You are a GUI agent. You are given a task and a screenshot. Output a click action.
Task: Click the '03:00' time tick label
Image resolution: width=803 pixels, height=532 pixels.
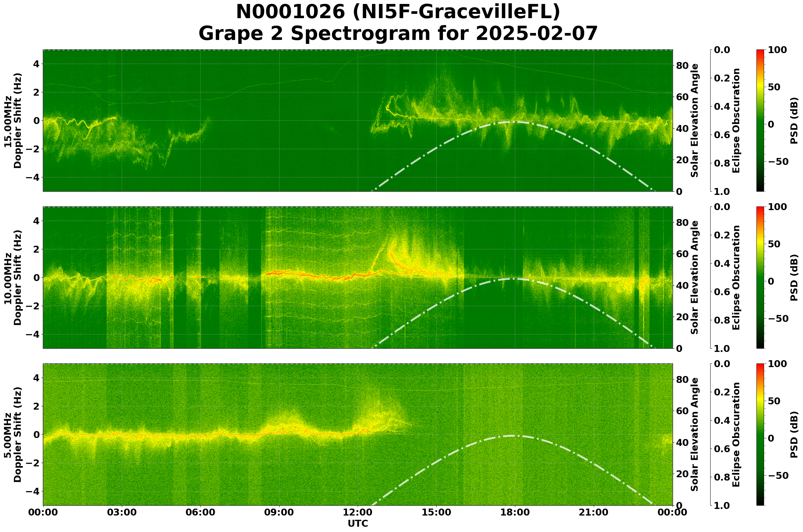pos(122,513)
